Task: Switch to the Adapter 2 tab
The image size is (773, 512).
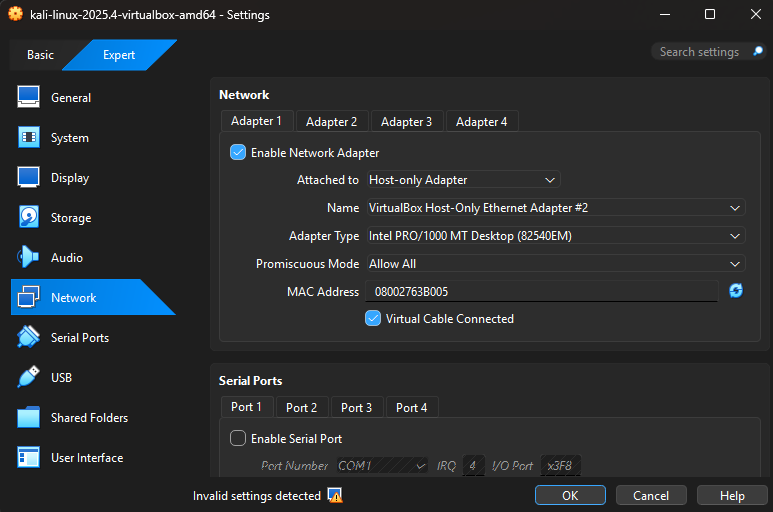Action: pyautogui.click(x=331, y=122)
